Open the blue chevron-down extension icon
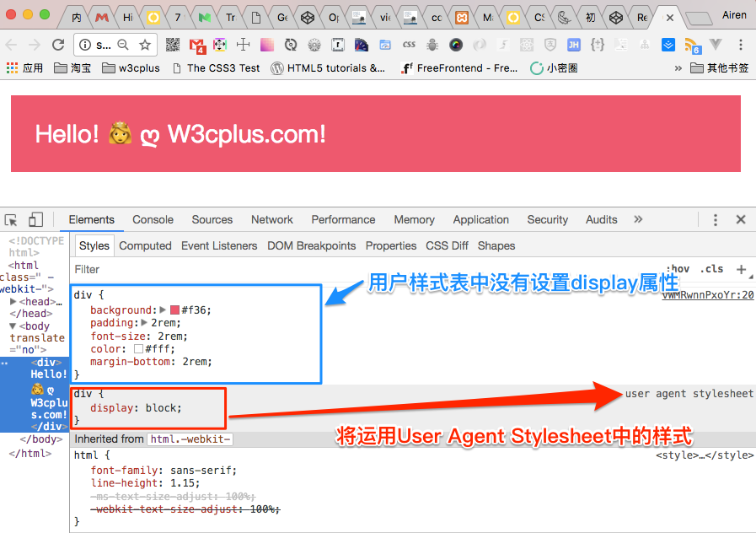This screenshot has height=533, width=756. [668, 45]
